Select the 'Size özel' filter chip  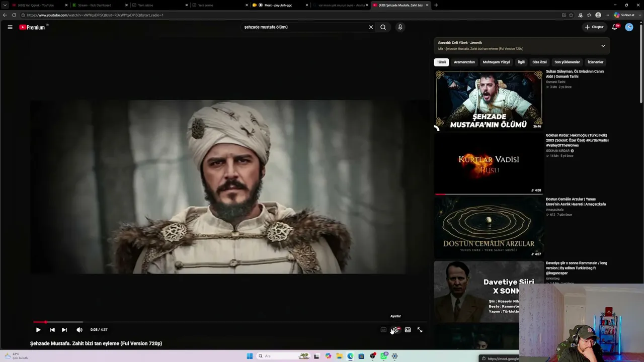pos(539,62)
